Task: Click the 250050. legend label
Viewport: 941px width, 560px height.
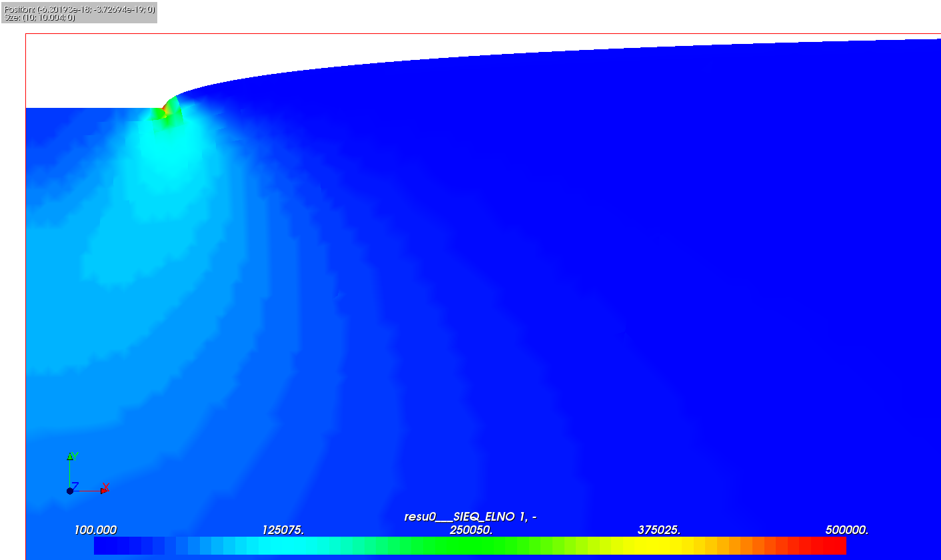Action: (x=470, y=530)
